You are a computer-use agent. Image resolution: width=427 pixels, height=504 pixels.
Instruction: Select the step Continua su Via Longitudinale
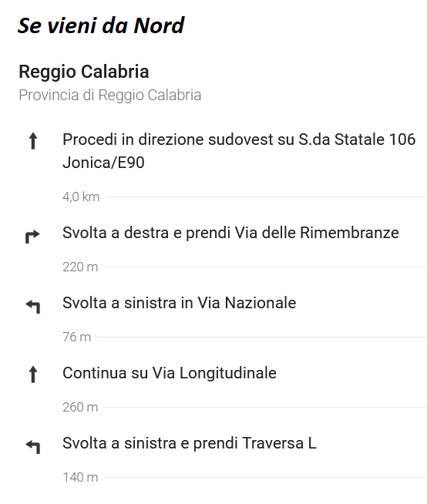tap(170, 373)
